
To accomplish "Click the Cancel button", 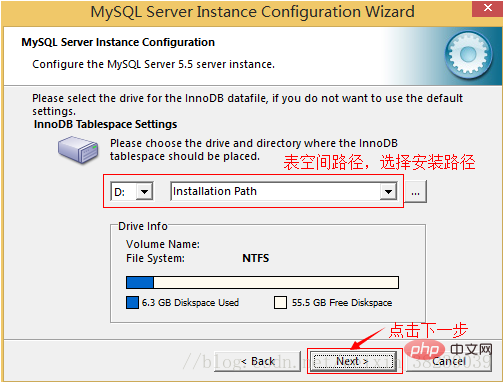I will pos(449,361).
